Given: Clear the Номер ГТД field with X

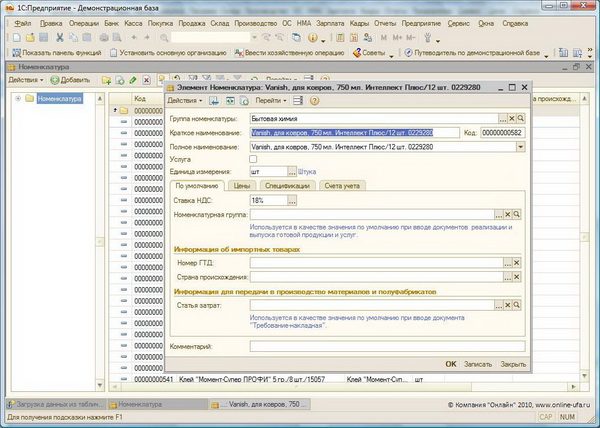Looking at the screenshot, I should point(517,263).
